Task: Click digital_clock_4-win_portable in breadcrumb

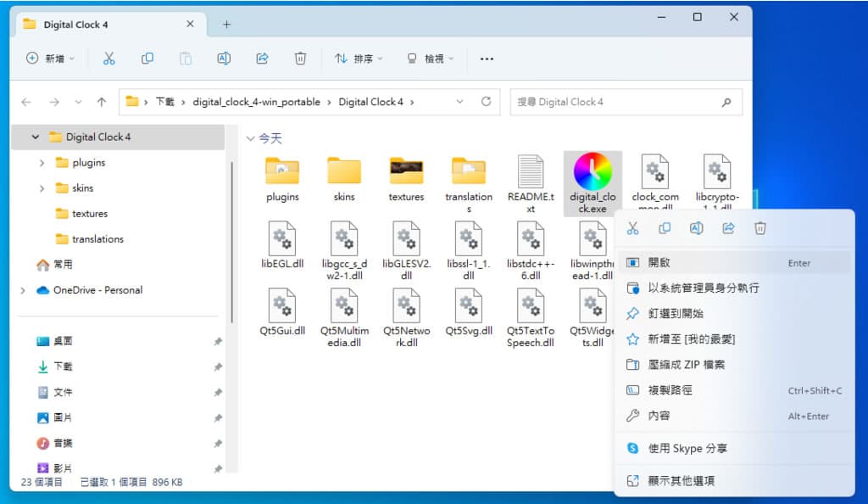Action: [x=256, y=102]
